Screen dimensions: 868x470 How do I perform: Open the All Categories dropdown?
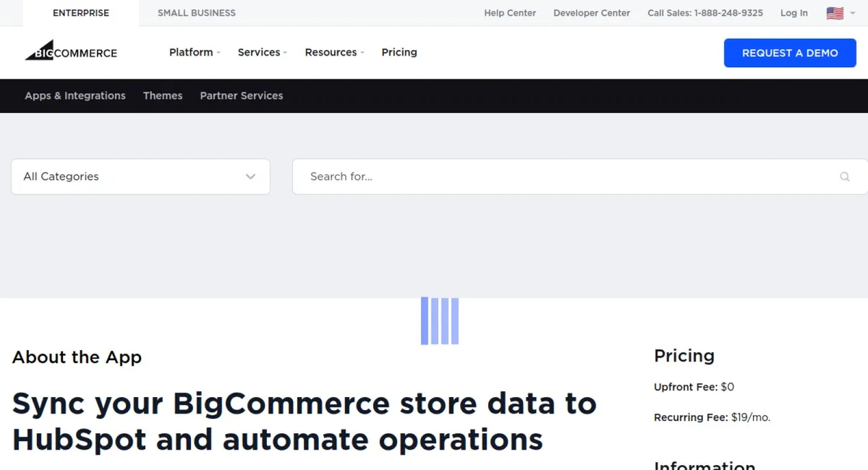point(140,176)
